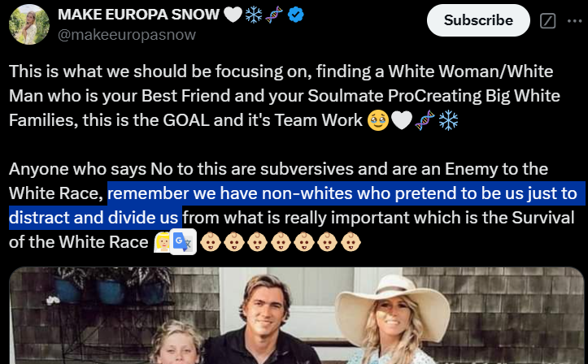Subscribe to this account

pyautogui.click(x=478, y=20)
